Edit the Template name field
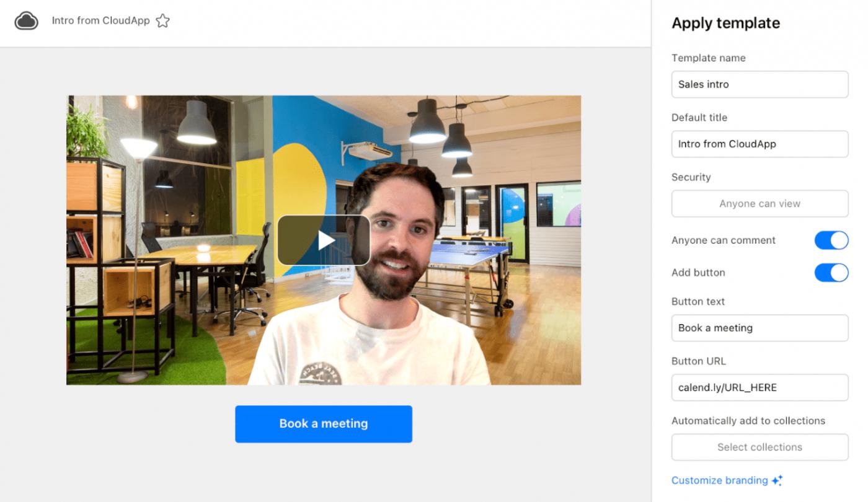This screenshot has width=868, height=502. [x=759, y=84]
